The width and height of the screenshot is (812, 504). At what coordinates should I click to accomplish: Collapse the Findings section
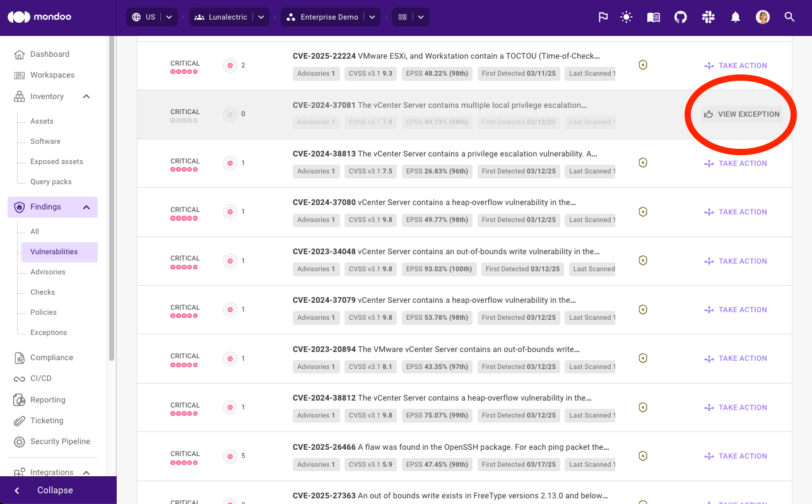[86, 207]
